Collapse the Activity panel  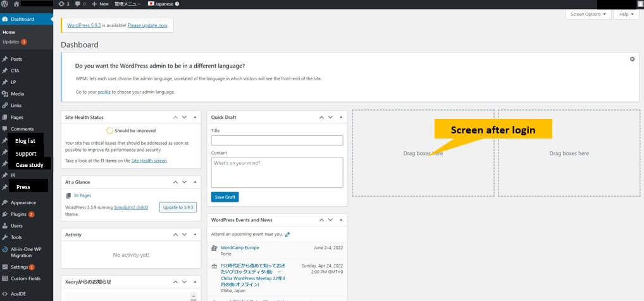pos(195,235)
